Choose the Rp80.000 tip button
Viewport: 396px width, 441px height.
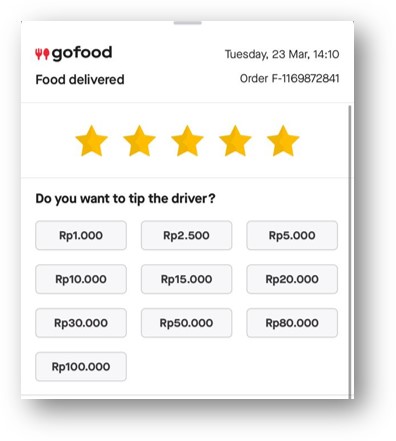point(292,323)
